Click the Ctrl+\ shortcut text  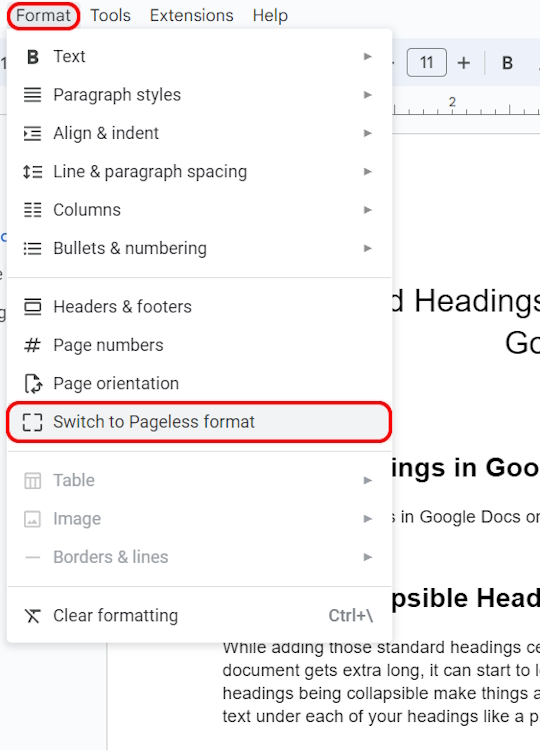[351, 616]
